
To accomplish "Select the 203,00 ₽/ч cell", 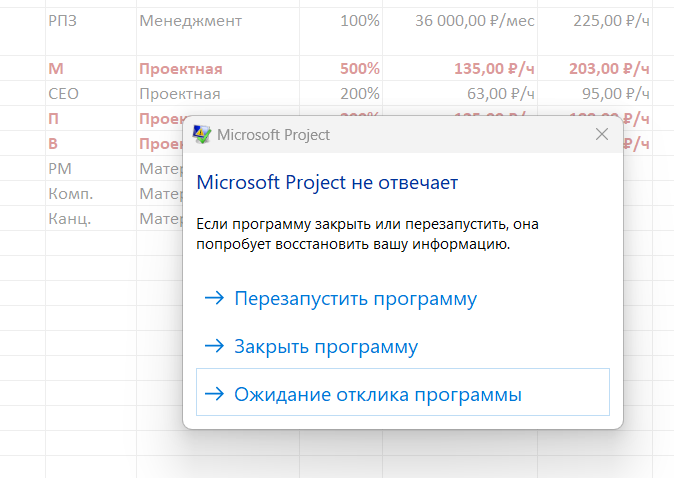I will click(595, 68).
